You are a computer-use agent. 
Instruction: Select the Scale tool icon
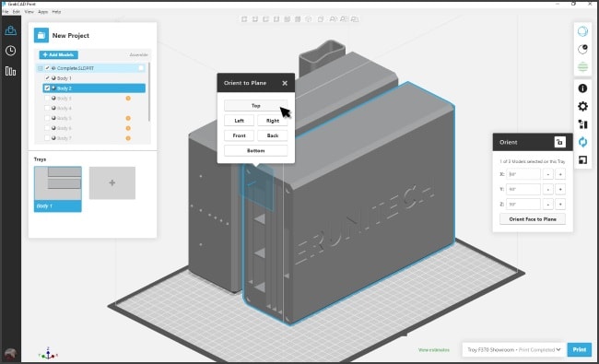coord(582,160)
